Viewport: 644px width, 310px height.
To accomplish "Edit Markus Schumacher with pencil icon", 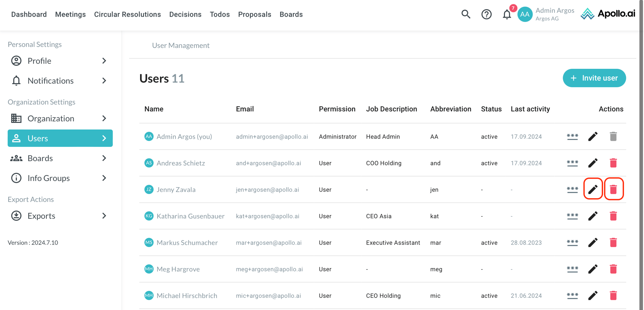I will pos(593,243).
